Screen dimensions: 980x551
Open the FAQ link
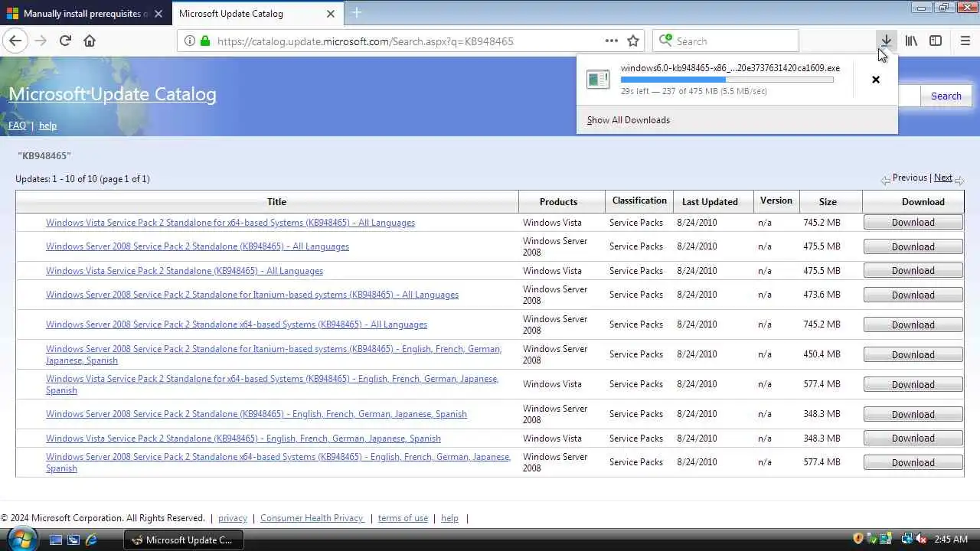click(x=17, y=126)
